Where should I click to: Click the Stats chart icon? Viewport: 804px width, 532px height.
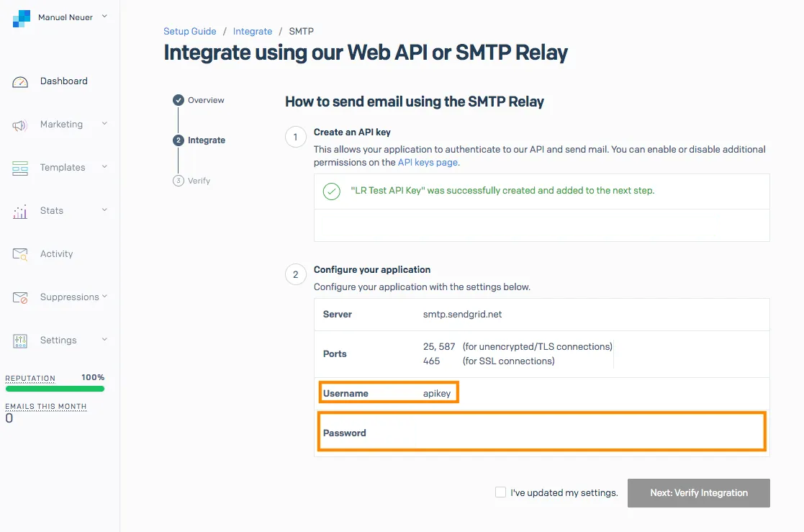pos(20,212)
